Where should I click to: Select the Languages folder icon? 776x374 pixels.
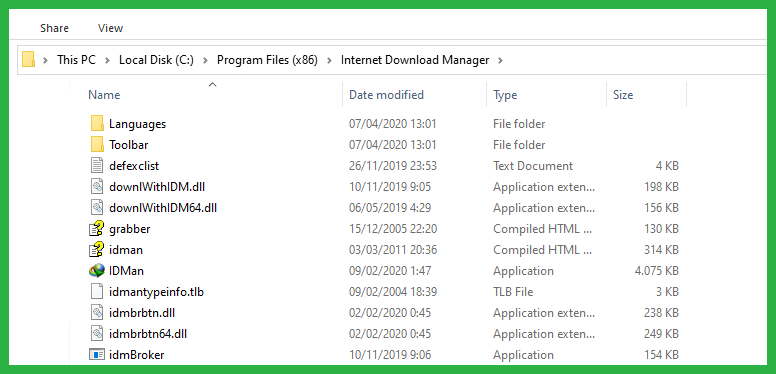tap(97, 123)
